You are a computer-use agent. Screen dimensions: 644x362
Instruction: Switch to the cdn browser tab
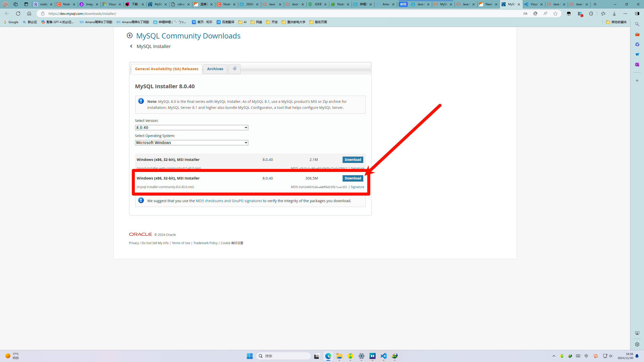click(x=181, y=4)
